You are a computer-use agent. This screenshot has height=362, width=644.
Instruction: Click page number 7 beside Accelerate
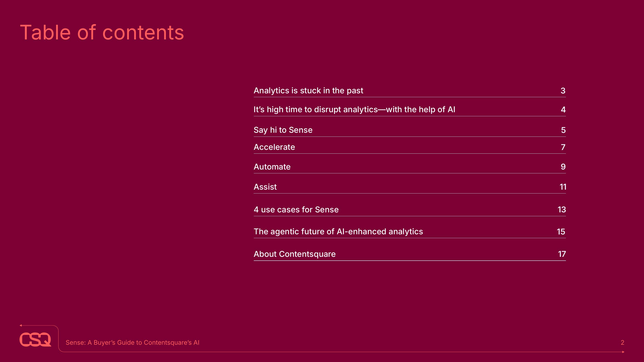tap(563, 147)
